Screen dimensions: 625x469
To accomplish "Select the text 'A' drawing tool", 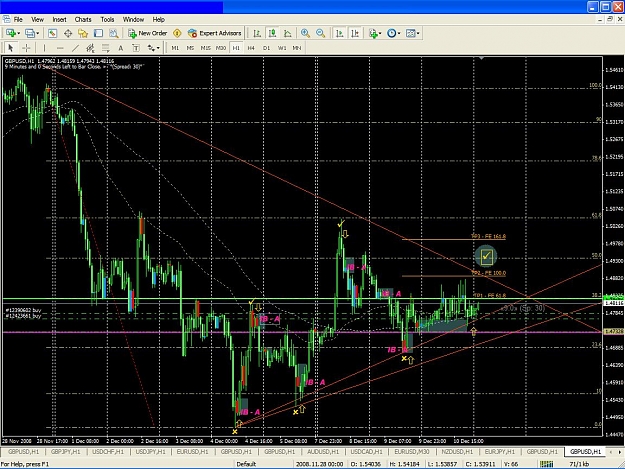I will point(120,48).
